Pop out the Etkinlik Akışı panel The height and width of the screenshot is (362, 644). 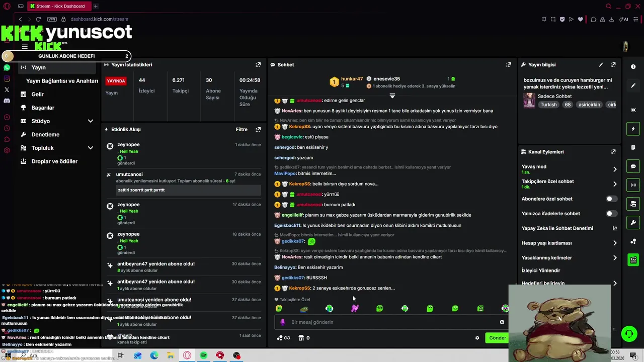tap(258, 129)
